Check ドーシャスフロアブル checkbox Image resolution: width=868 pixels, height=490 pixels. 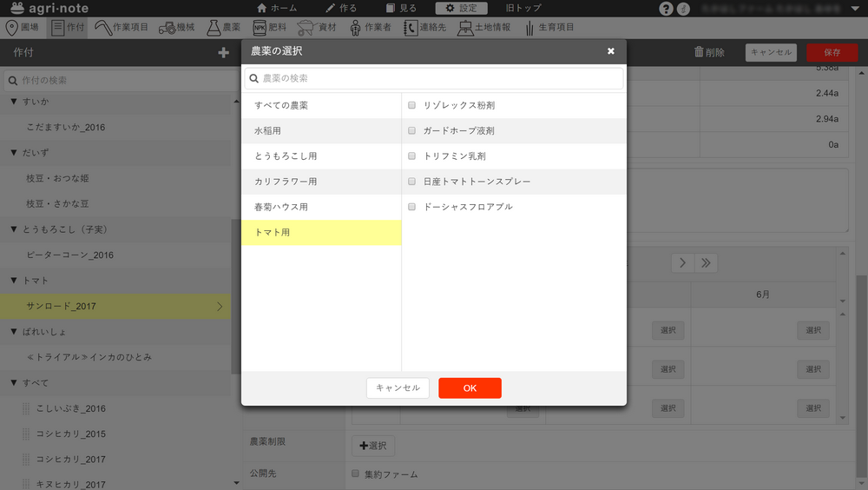411,207
